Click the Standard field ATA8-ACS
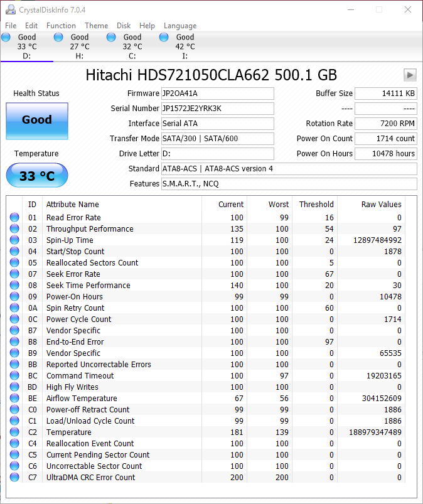This screenshot has width=423, height=504. pyautogui.click(x=289, y=169)
